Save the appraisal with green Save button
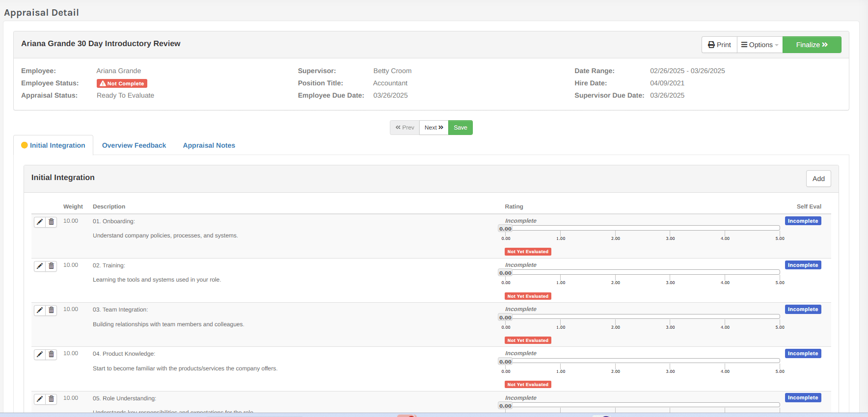This screenshot has width=868, height=417. (460, 128)
